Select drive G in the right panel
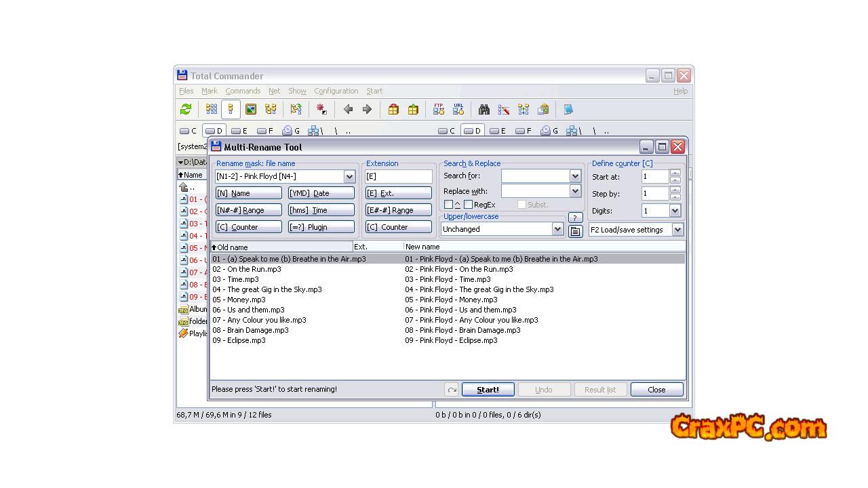This screenshot has width=868, height=488. click(x=550, y=131)
